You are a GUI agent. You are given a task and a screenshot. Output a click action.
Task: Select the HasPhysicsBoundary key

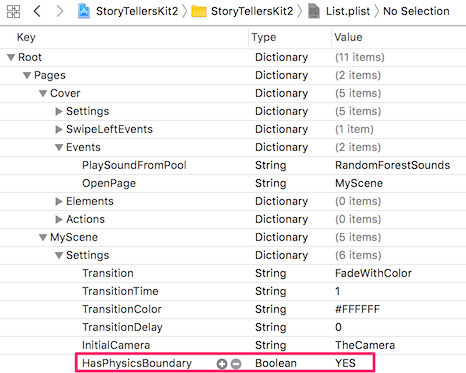point(137,363)
